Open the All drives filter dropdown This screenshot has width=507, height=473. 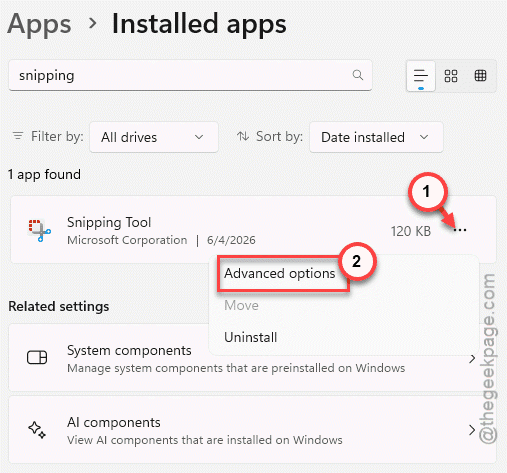154,137
